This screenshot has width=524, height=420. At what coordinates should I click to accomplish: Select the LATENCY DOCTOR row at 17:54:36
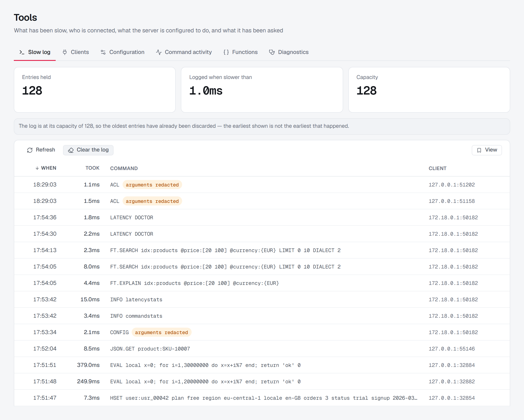[262, 218]
